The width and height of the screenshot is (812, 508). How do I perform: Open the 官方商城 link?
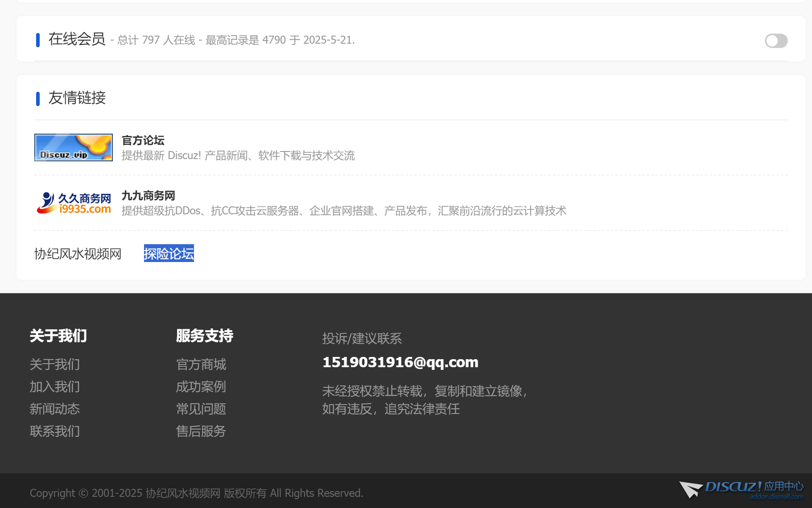click(201, 365)
